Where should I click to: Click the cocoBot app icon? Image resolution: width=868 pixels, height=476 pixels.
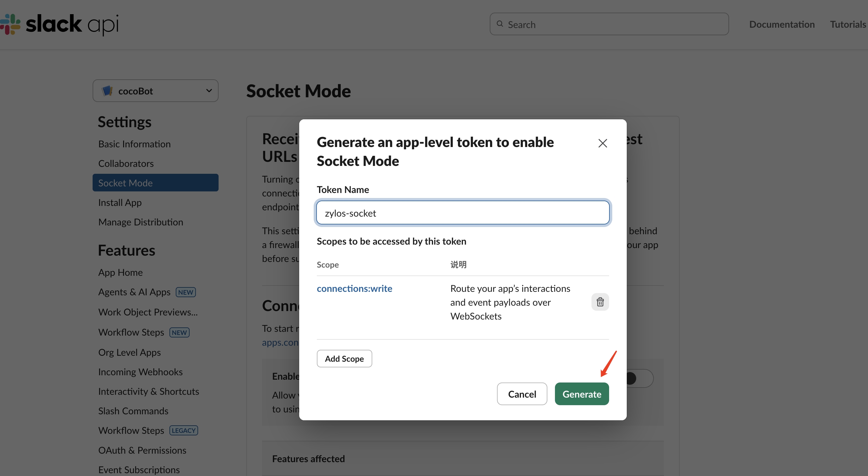point(107,90)
